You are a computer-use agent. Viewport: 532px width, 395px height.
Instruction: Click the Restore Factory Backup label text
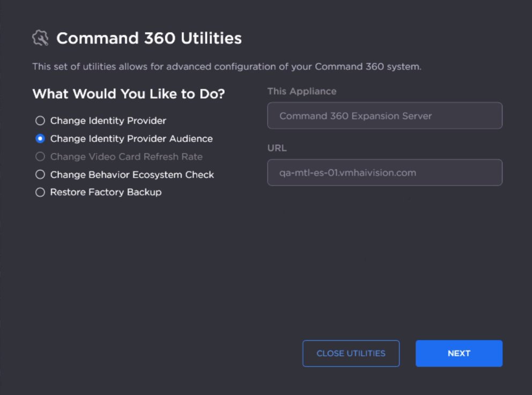click(x=106, y=192)
